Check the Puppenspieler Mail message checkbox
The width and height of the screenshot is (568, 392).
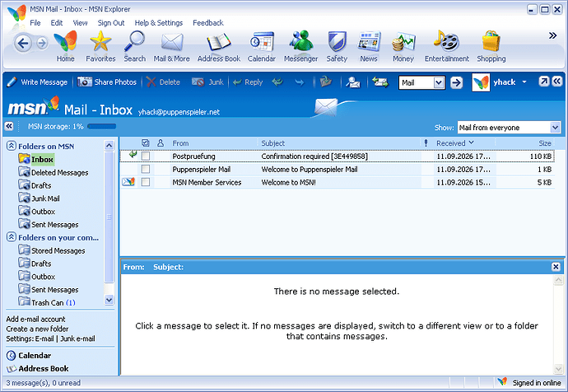pos(145,169)
